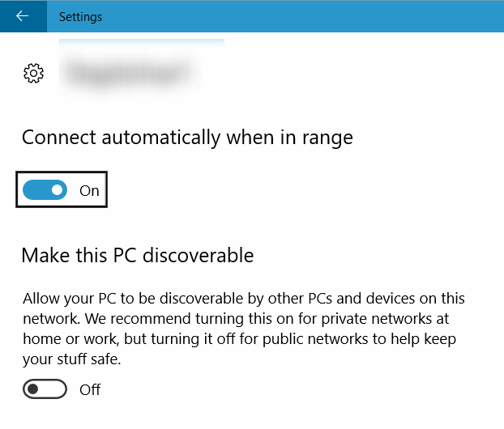Click the white knob of the On switch
This screenshot has width=504, height=429.
(58, 189)
